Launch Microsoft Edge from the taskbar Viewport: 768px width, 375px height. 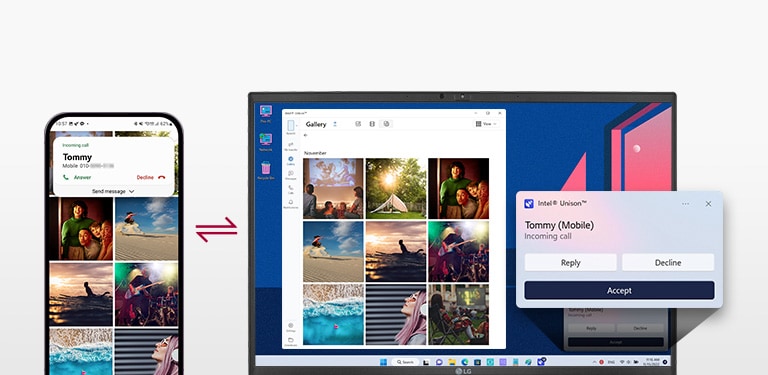tap(465, 362)
